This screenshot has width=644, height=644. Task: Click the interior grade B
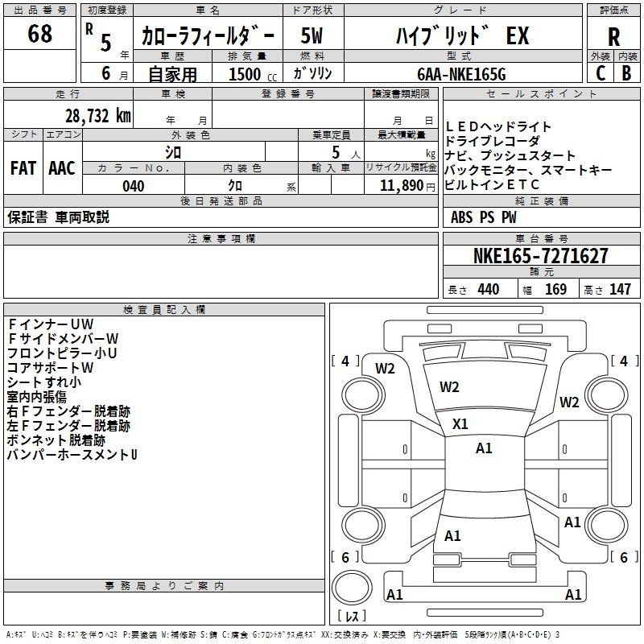coord(627,72)
